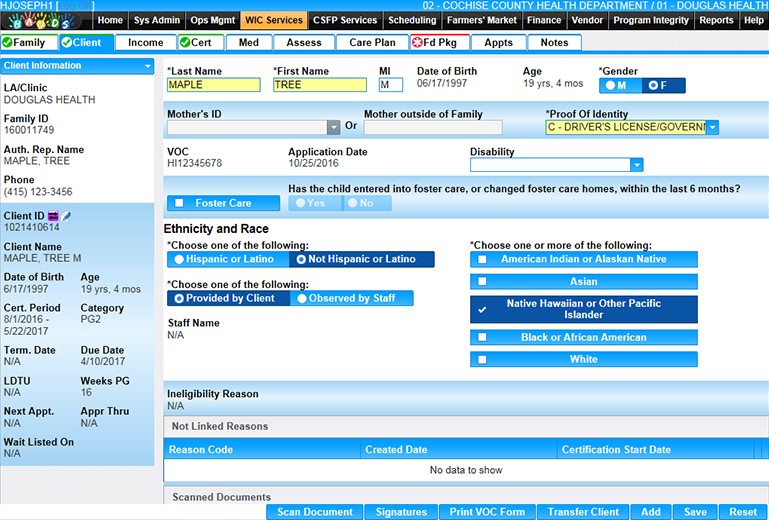Click the pencil edit icon beside Client ID

tap(66, 215)
